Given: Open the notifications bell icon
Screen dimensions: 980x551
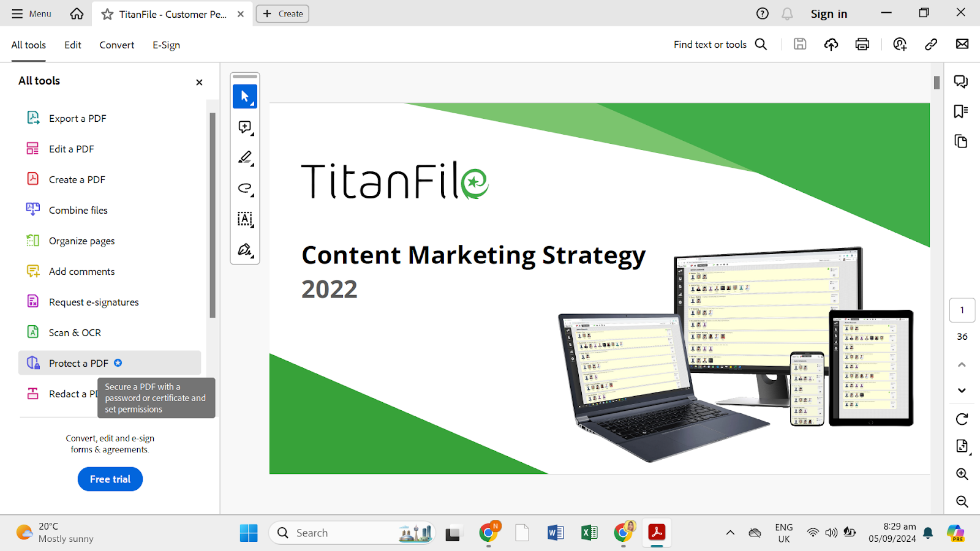Looking at the screenshot, I should (x=788, y=13).
